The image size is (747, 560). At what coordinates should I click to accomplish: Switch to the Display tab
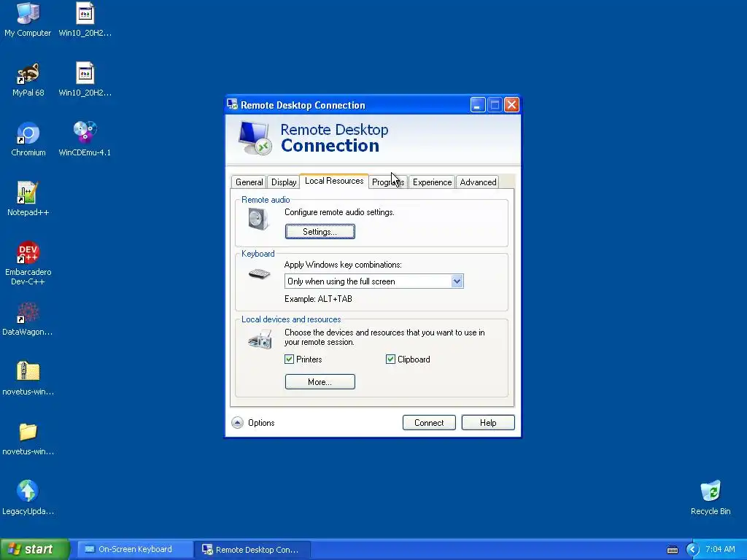click(284, 182)
